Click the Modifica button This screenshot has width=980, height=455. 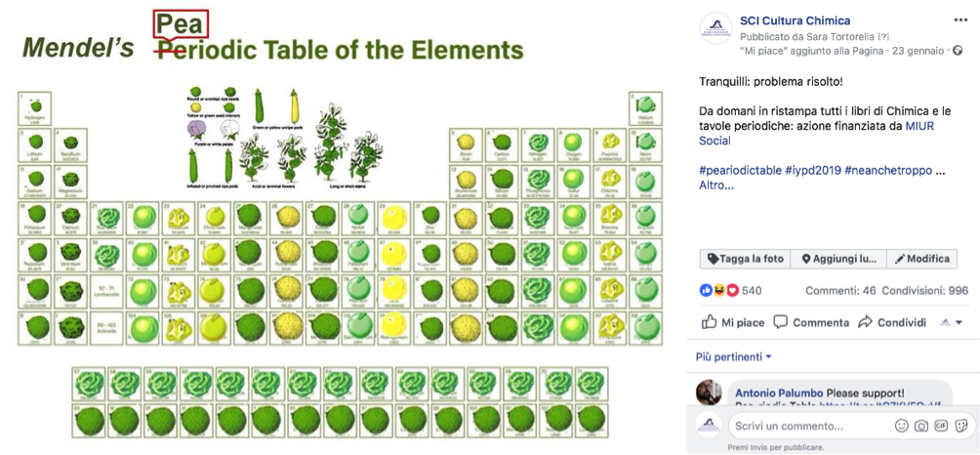(921, 259)
